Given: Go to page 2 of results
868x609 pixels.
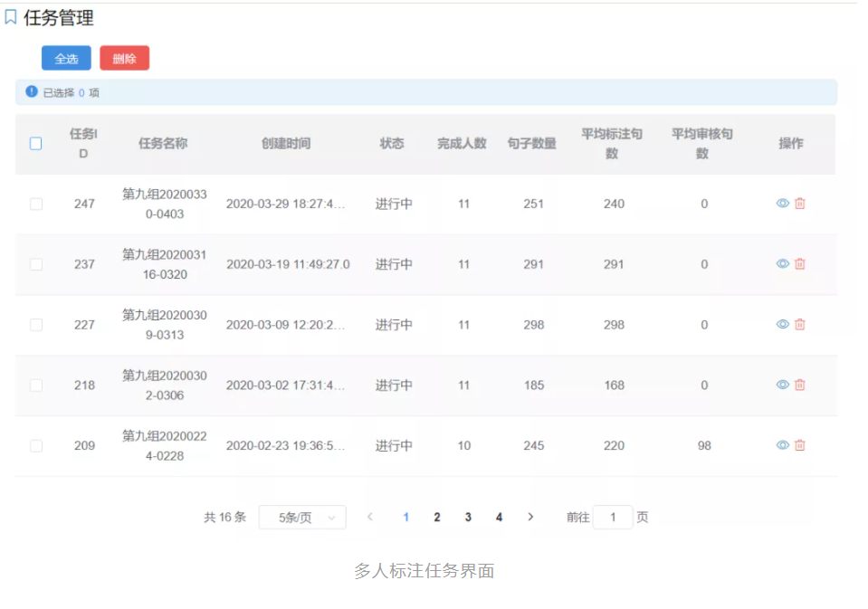Looking at the screenshot, I should [436, 517].
